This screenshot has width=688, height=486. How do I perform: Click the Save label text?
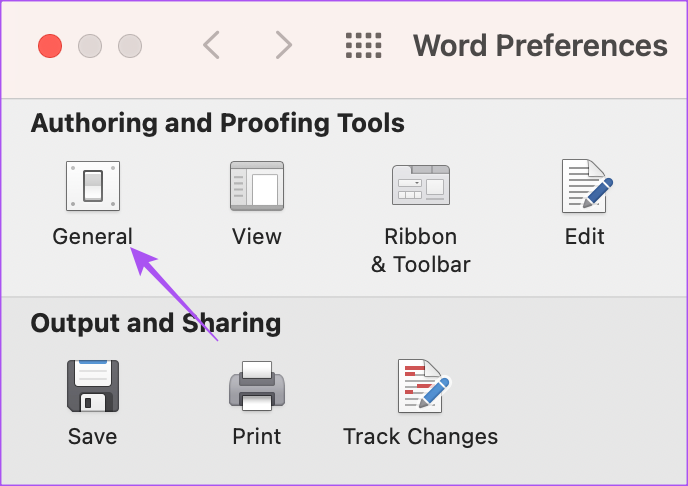click(93, 436)
